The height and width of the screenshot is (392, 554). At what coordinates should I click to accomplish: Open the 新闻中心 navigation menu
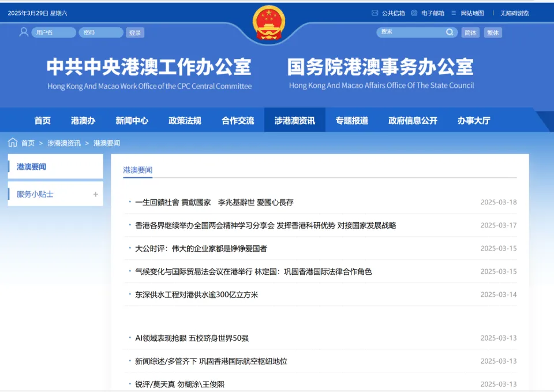(132, 121)
